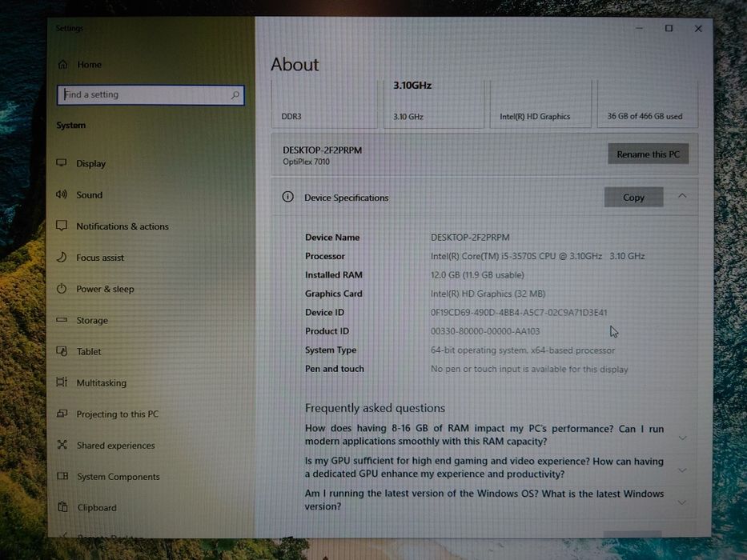Copy the device specifications

coord(633,197)
